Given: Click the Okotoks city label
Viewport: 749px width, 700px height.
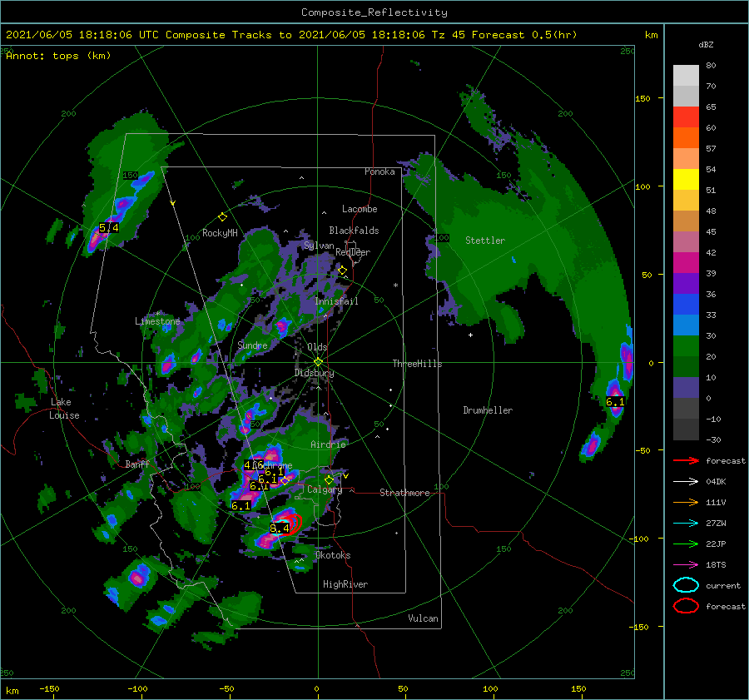Looking at the screenshot, I should (333, 555).
